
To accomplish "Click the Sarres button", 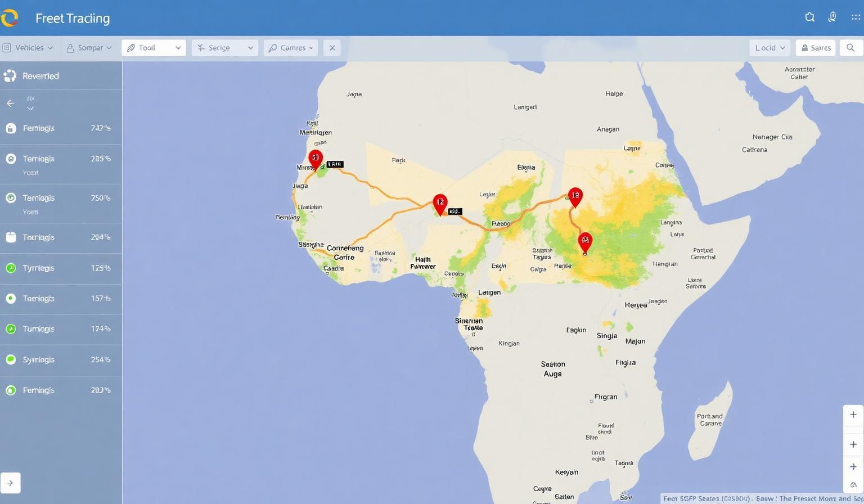I will pos(816,48).
